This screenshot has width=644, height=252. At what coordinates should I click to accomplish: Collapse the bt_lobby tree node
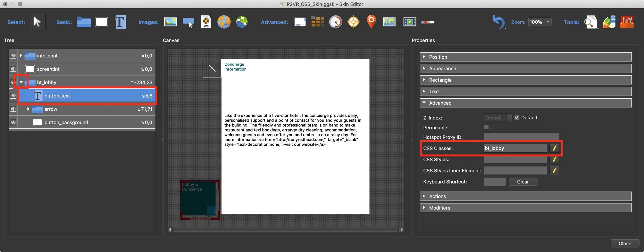click(x=21, y=82)
